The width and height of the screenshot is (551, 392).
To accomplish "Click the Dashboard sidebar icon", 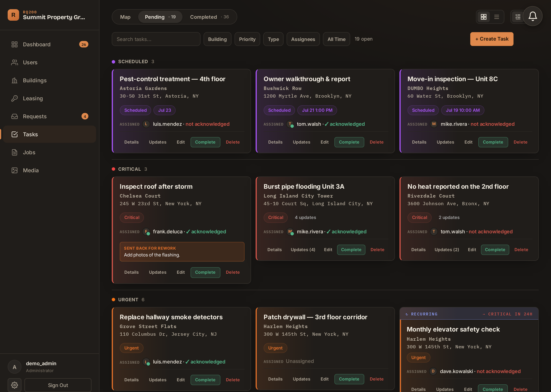I will point(15,44).
